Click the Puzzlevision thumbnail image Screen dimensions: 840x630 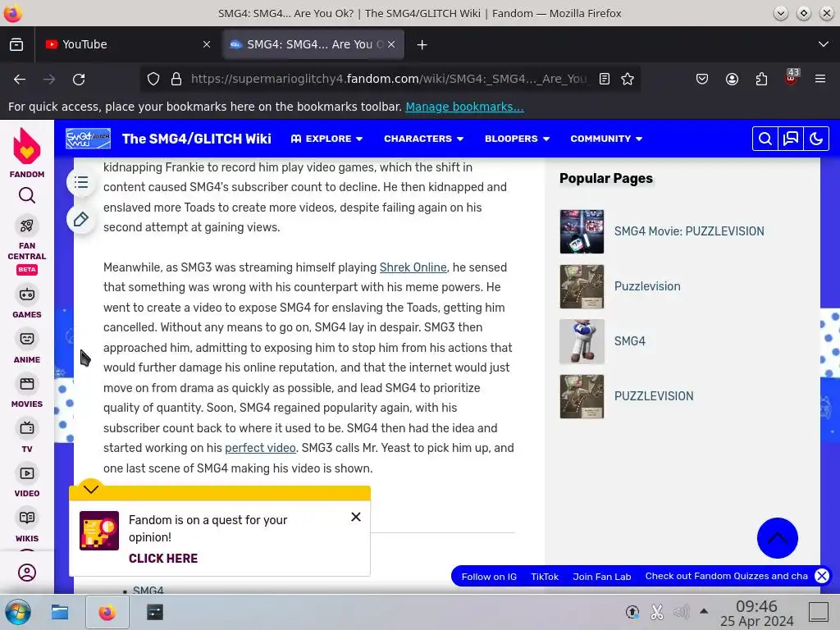click(x=582, y=286)
